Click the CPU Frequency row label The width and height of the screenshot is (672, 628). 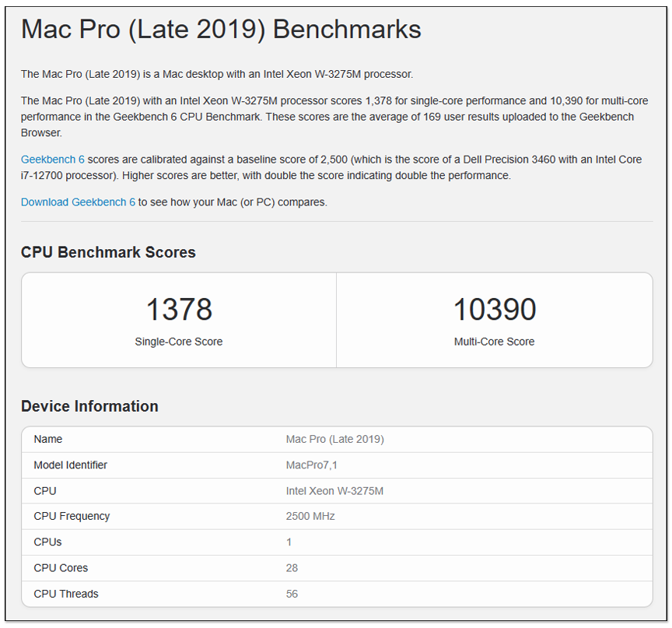(72, 516)
